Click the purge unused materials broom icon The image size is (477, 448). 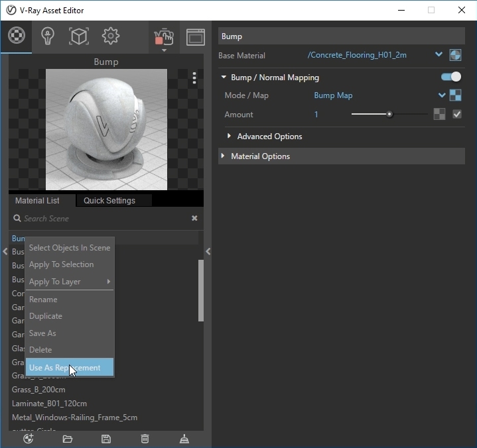coord(185,439)
